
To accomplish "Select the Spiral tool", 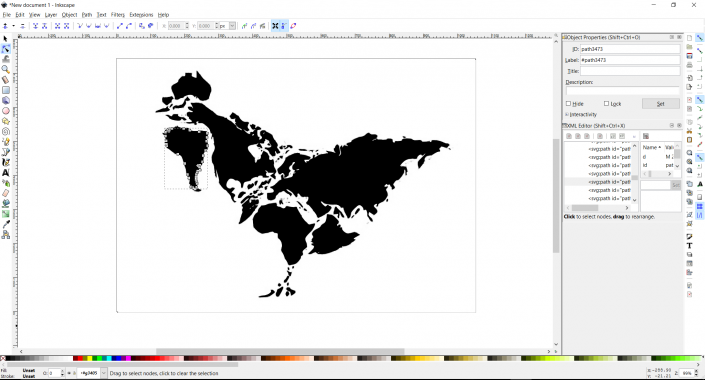I will [5, 131].
